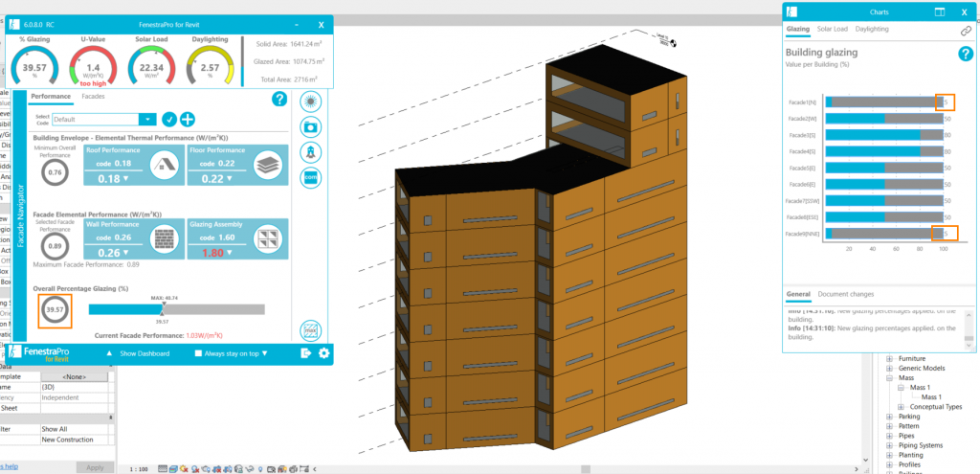Click the Reveal Hidden Elements lightbulb icon

coord(260,468)
